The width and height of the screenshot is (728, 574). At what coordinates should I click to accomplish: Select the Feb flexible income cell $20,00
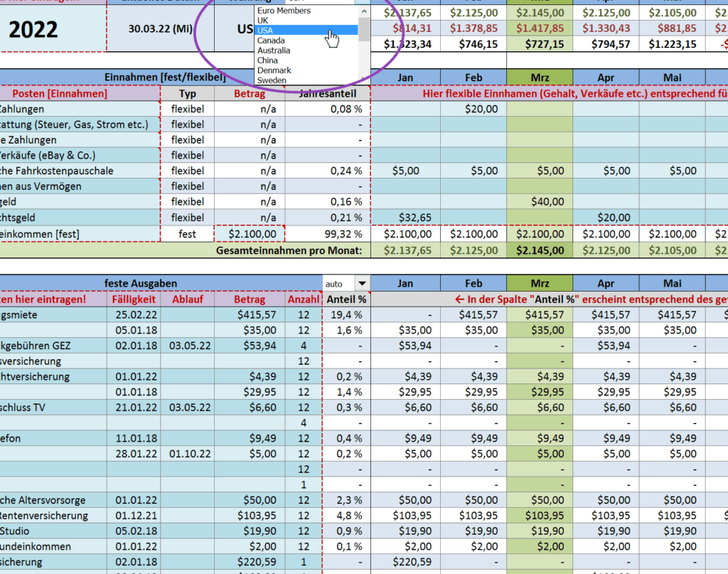[x=473, y=109]
